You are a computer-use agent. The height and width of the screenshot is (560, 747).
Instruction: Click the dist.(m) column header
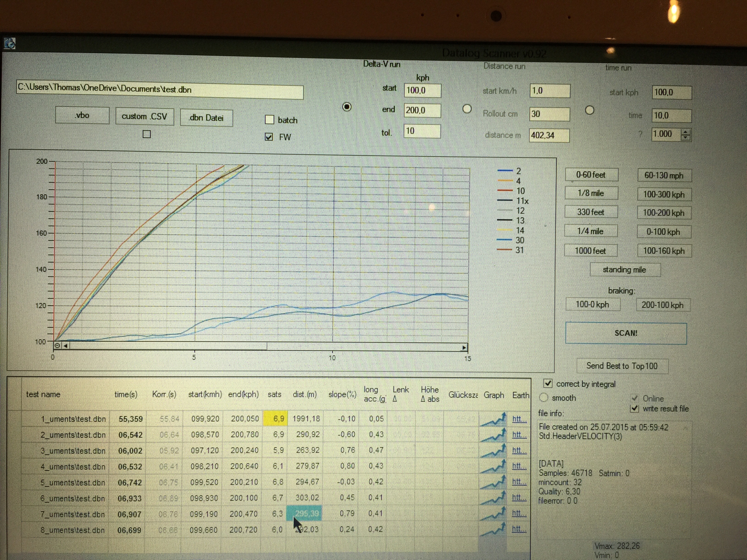305,394
